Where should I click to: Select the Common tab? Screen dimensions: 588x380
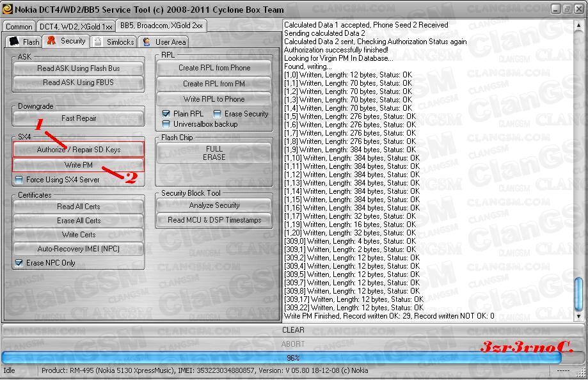coord(19,26)
